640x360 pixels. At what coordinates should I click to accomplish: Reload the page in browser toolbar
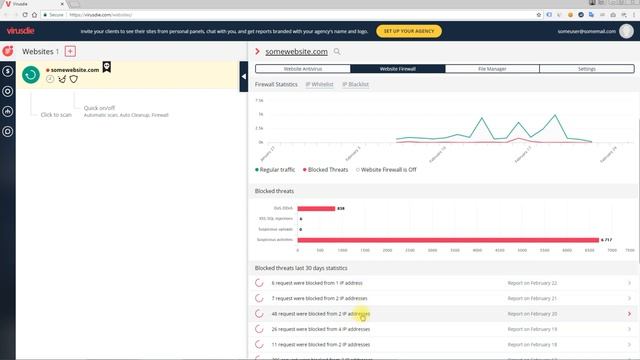(x=25, y=15)
